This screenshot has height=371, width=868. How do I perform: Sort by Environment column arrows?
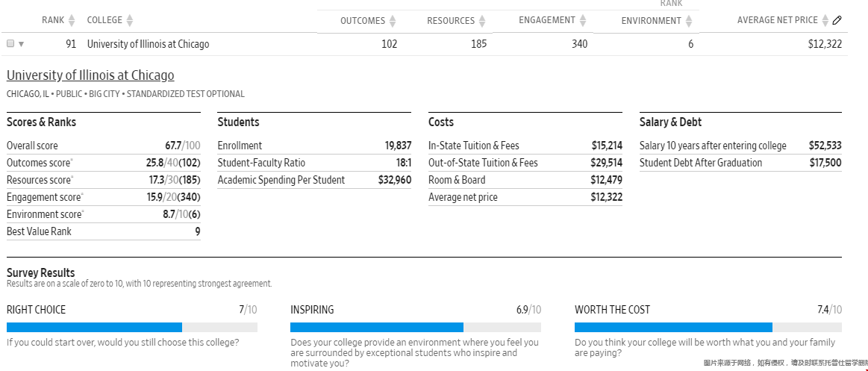click(x=689, y=21)
